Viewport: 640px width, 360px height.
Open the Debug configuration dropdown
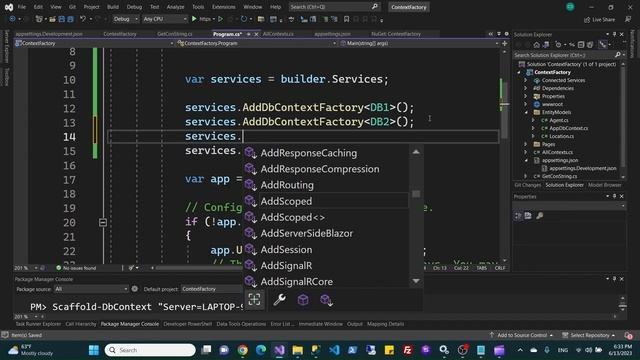click(126, 19)
